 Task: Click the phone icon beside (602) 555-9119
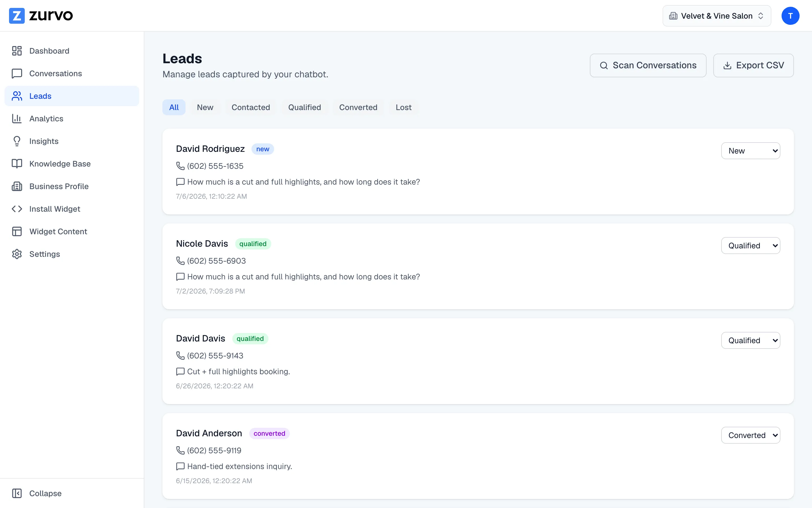180,450
